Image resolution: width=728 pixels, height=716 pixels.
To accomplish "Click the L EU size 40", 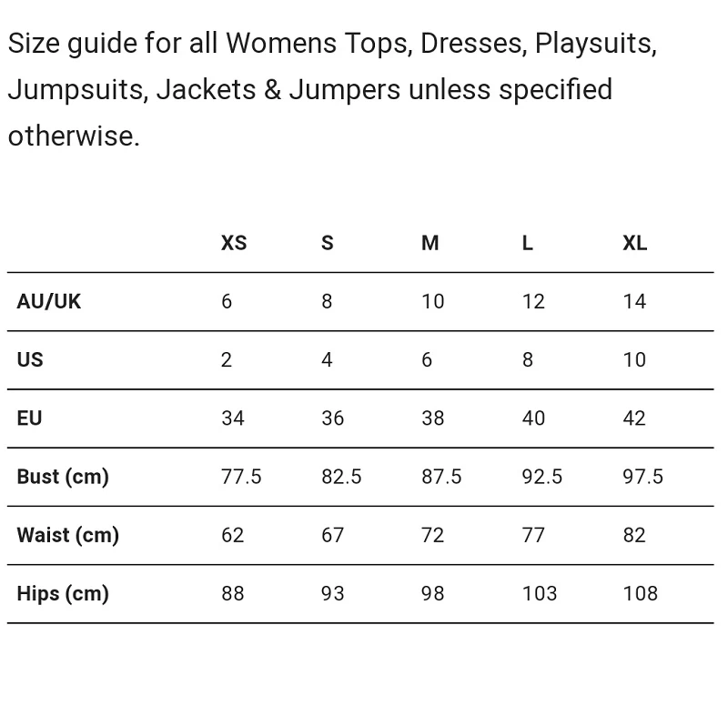I will [x=533, y=418].
